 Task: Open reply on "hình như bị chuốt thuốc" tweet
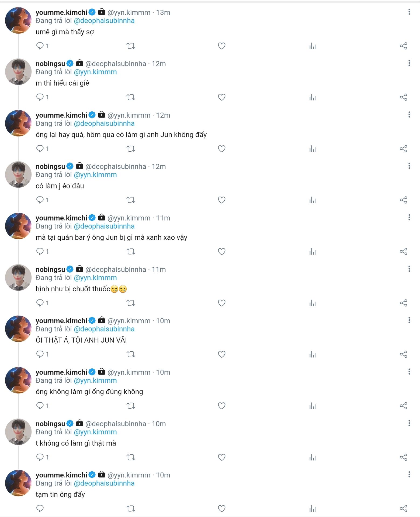[x=40, y=303]
